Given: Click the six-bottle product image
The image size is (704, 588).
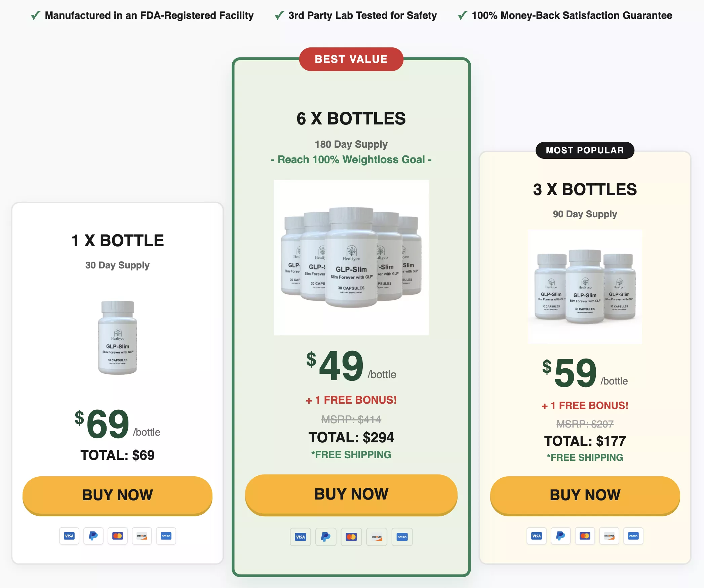Looking at the screenshot, I should point(351,257).
